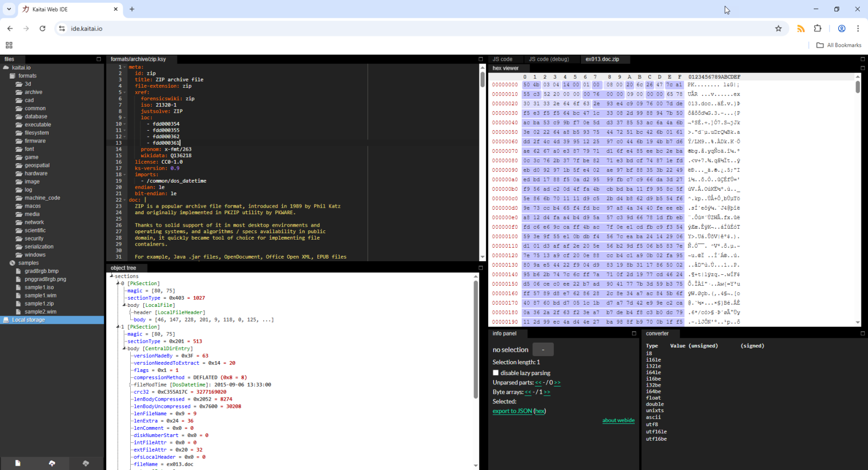Maximize the hex viewer panel
868x470 pixels.
[x=863, y=68]
